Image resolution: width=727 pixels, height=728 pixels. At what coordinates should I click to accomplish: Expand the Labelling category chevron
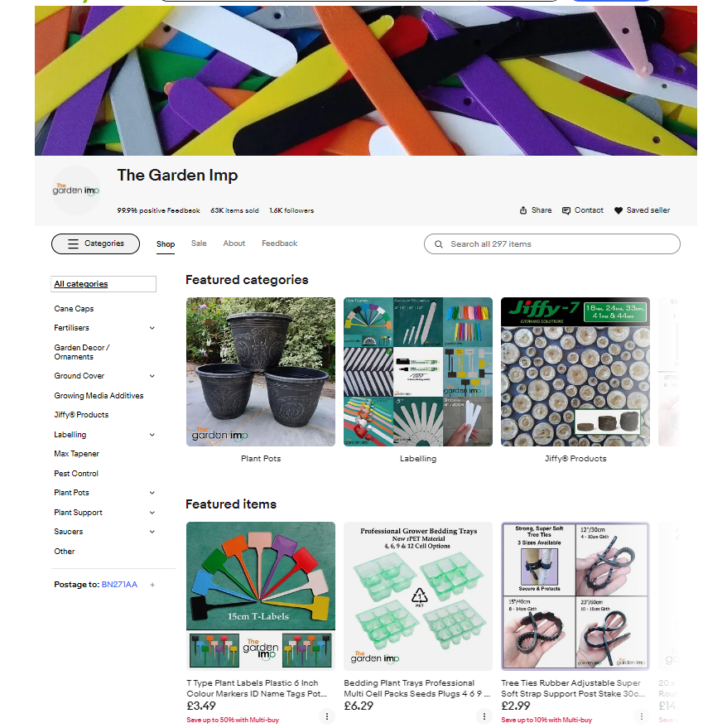click(x=152, y=435)
